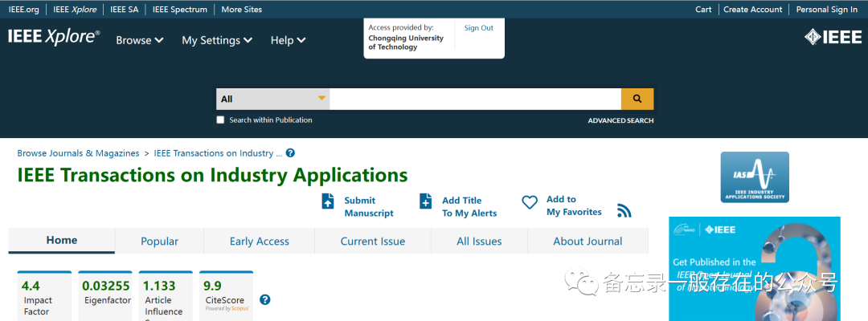This screenshot has width=868, height=321.
Task: Click the IEEE SA link
Action: pyautogui.click(x=125, y=10)
